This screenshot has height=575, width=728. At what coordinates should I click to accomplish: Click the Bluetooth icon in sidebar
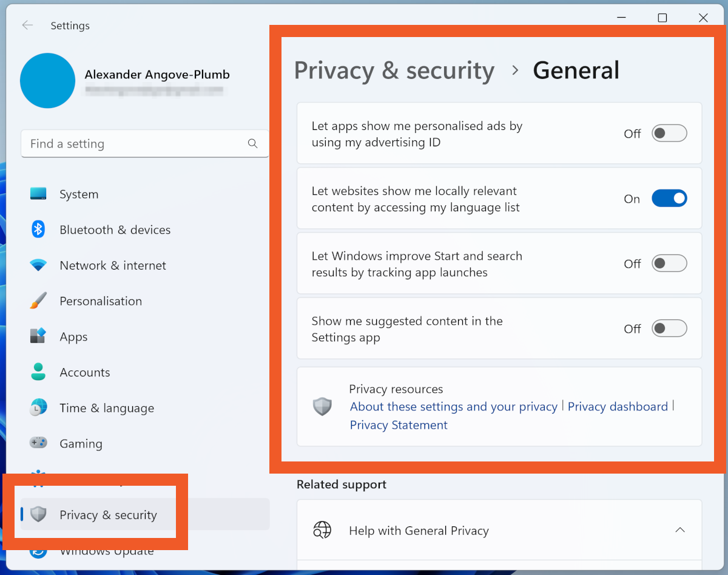coord(38,230)
